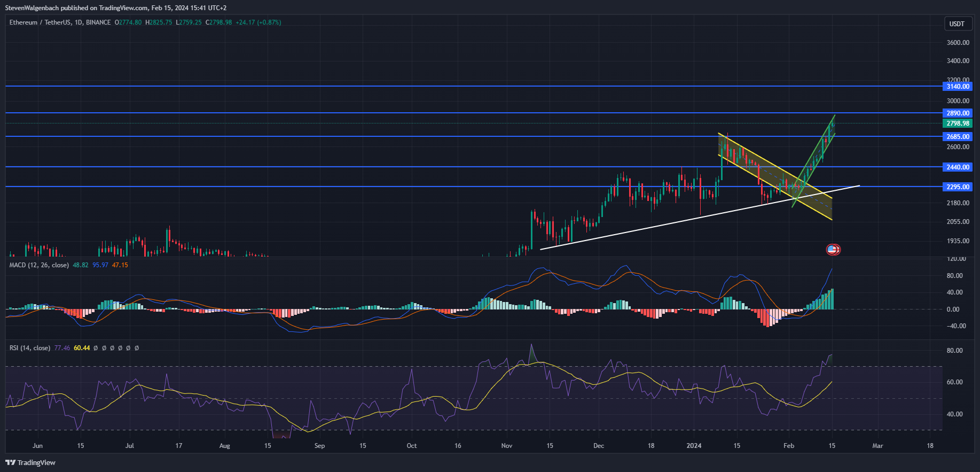This screenshot has height=472, width=980.
Task: Select the 2440.00 price line label
Action: pyautogui.click(x=958, y=167)
